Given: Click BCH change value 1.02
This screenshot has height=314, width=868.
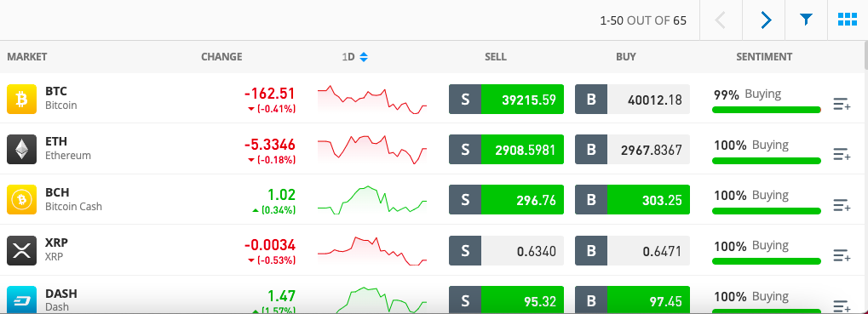Looking at the screenshot, I should point(282,195).
